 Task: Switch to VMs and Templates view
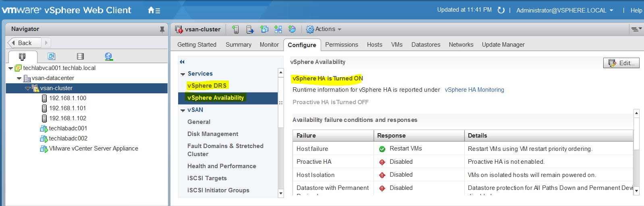pos(51,56)
